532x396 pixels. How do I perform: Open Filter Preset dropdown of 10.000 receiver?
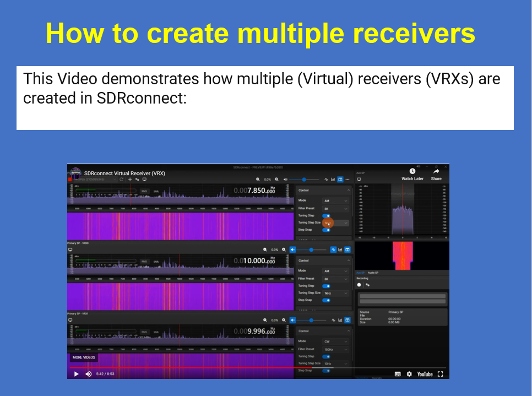point(335,279)
